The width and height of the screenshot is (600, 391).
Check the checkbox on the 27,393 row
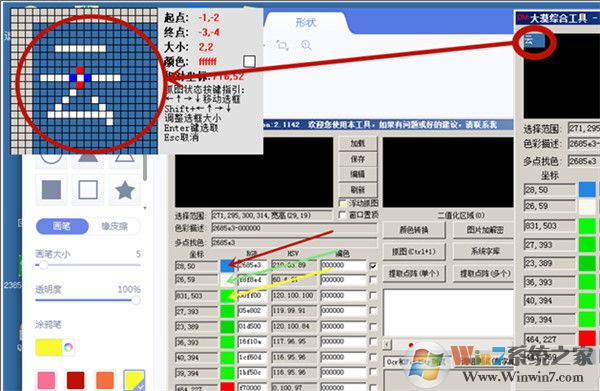pyautogui.click(x=373, y=311)
